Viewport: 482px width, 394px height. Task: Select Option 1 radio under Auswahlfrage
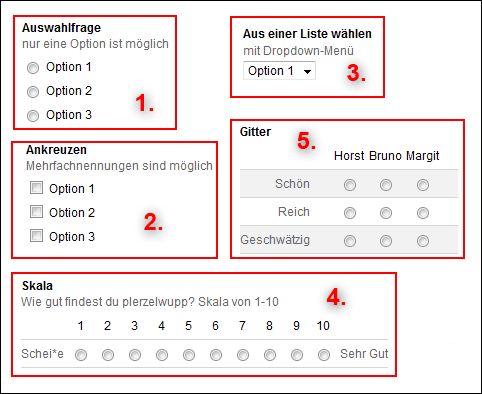33,68
